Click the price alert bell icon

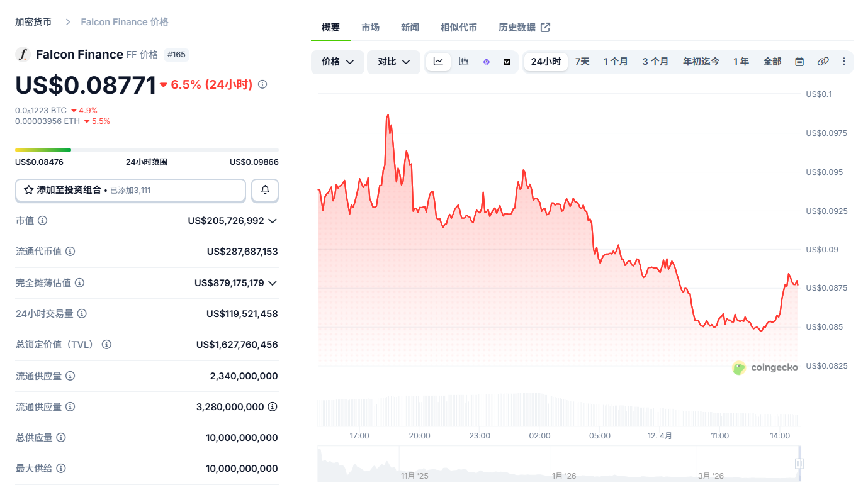coord(265,190)
